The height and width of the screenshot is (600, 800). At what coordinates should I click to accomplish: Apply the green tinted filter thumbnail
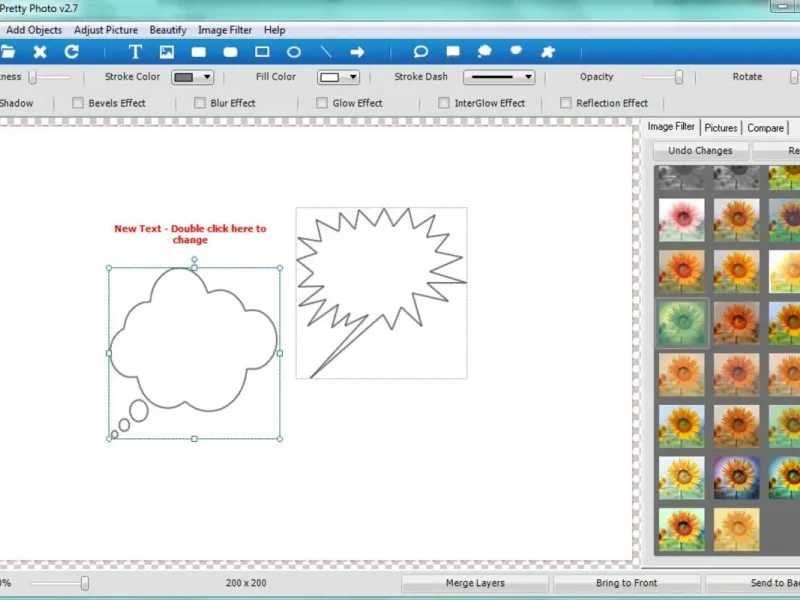[x=681, y=323]
